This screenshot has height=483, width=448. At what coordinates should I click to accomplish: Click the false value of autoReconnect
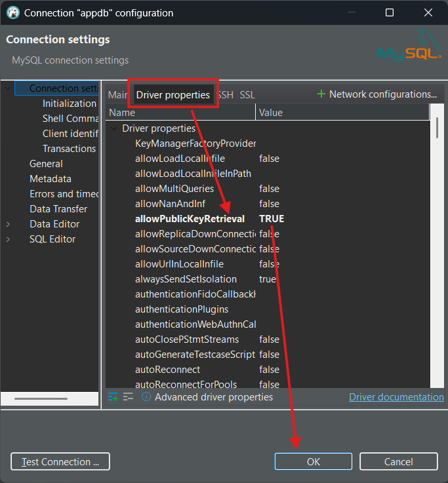pyautogui.click(x=269, y=370)
